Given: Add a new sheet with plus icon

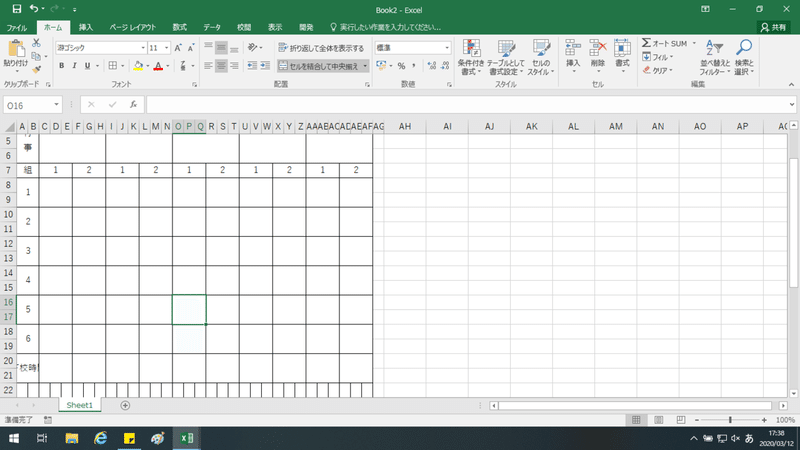Looking at the screenshot, I should pos(125,405).
